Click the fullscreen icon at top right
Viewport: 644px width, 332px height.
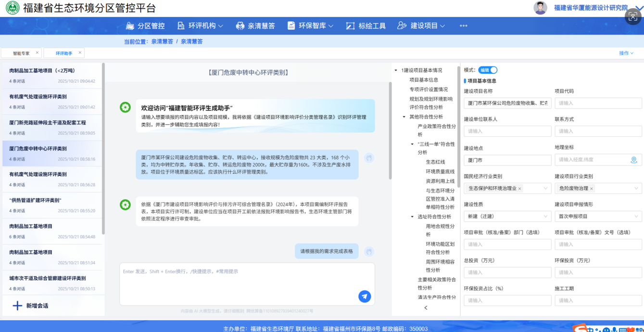(x=632, y=17)
